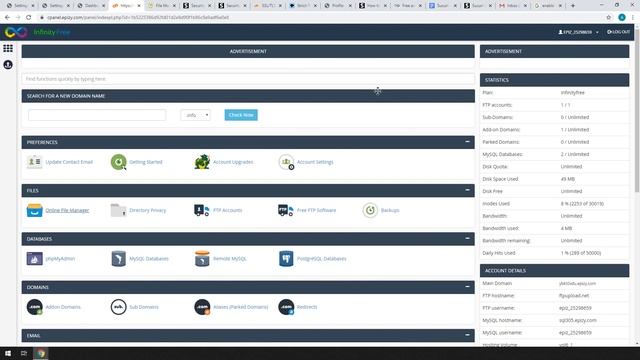Open the Addon Domains icon
Image resolution: width=640 pixels, height=360 pixels.
tap(34, 307)
